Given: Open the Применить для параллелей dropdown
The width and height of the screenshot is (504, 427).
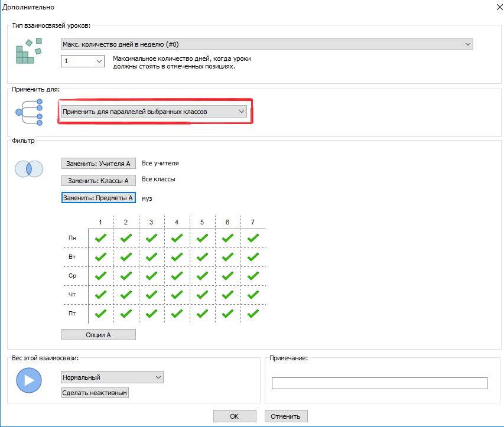Looking at the screenshot, I should (154, 111).
